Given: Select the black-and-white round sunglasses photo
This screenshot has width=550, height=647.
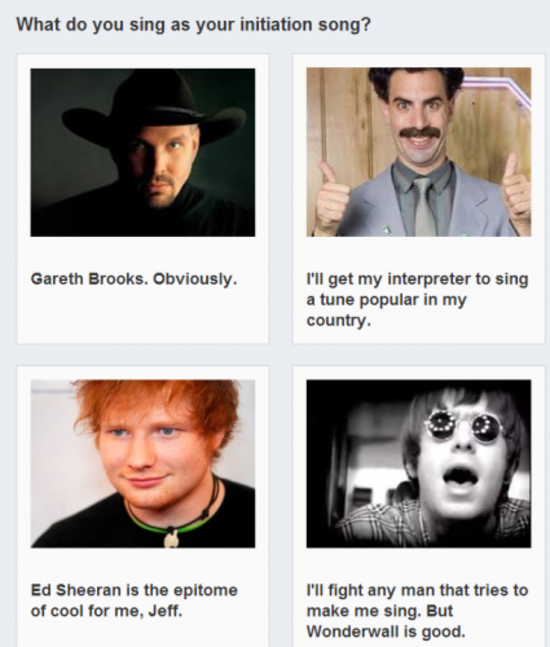Looking at the screenshot, I should tap(418, 464).
